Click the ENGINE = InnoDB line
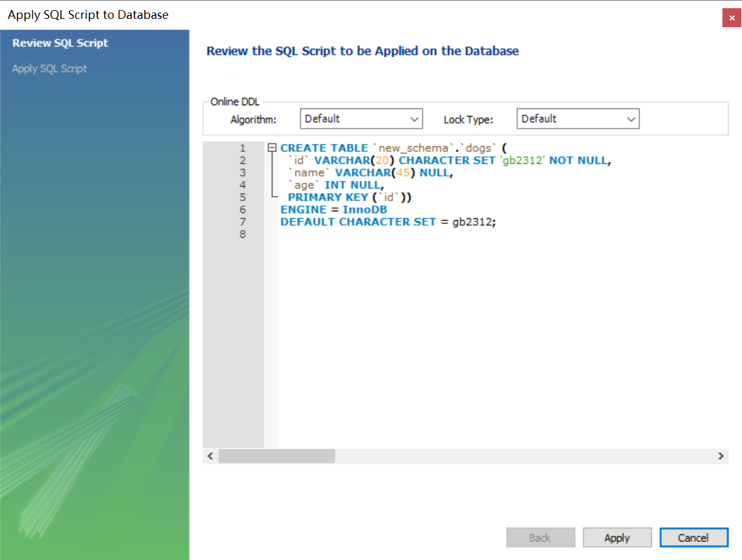This screenshot has width=742, height=560. pyautogui.click(x=334, y=209)
